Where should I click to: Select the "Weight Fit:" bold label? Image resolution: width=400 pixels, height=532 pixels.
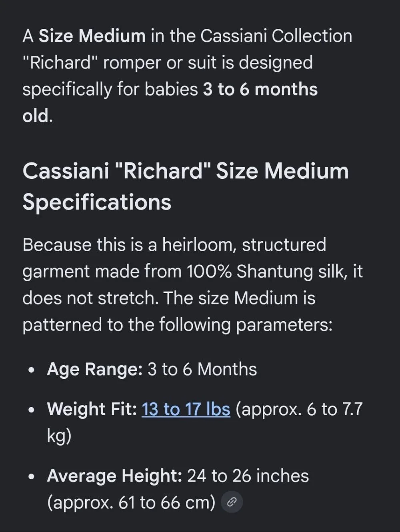(92, 409)
